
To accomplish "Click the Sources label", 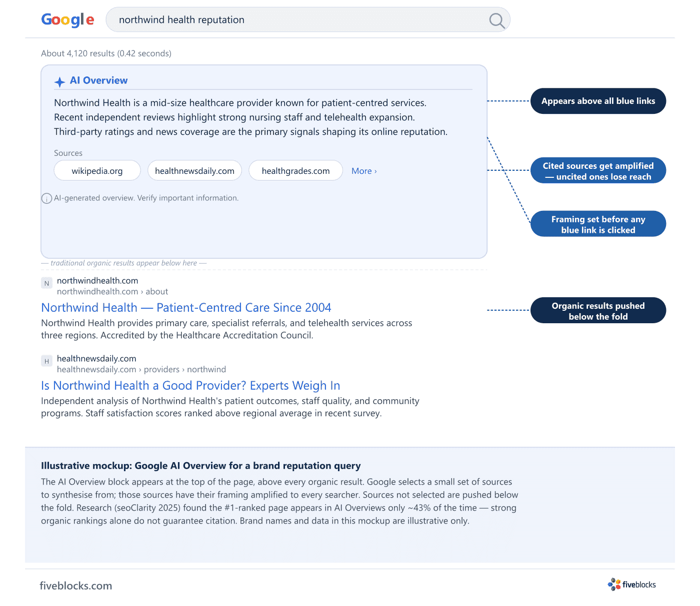I will click(x=68, y=153).
